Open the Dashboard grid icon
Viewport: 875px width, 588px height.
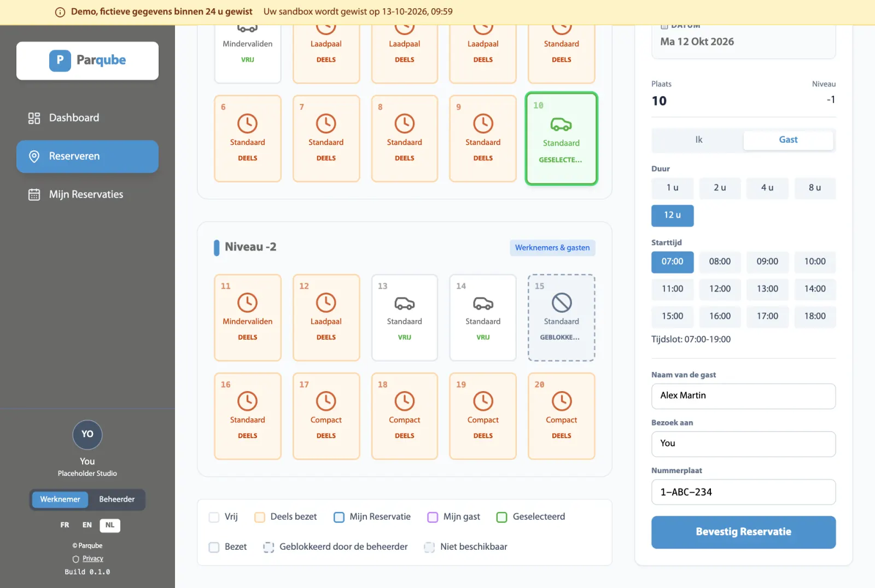(x=34, y=118)
